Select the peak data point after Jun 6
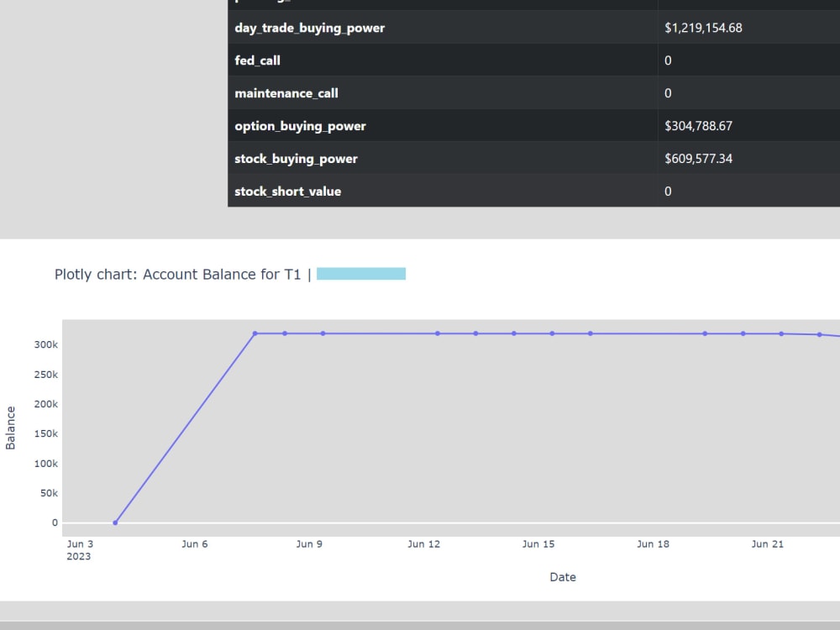840x630 pixels. coord(255,333)
